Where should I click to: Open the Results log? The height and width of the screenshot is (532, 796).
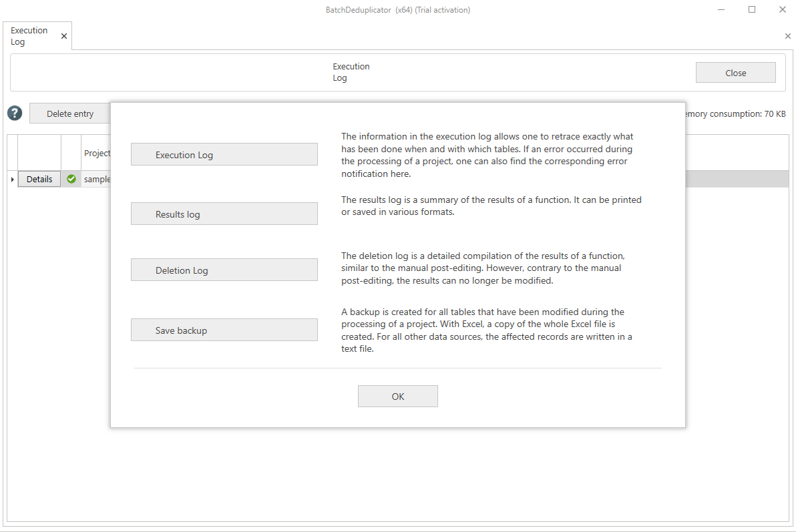tap(224, 214)
